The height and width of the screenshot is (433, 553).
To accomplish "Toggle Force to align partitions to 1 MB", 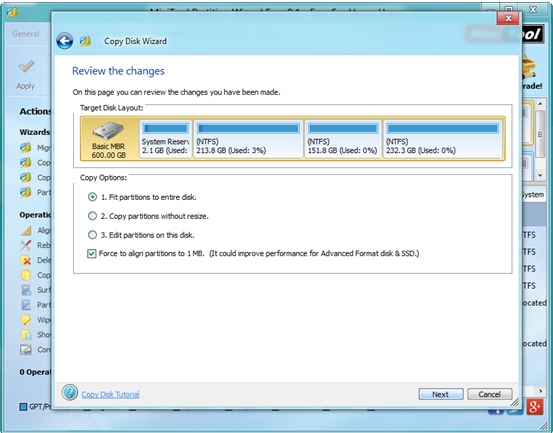I will pos(92,254).
